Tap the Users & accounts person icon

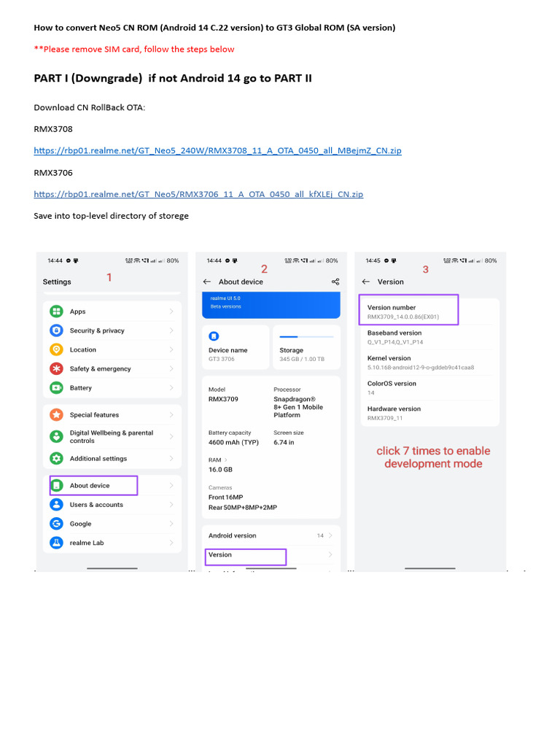coord(57,505)
